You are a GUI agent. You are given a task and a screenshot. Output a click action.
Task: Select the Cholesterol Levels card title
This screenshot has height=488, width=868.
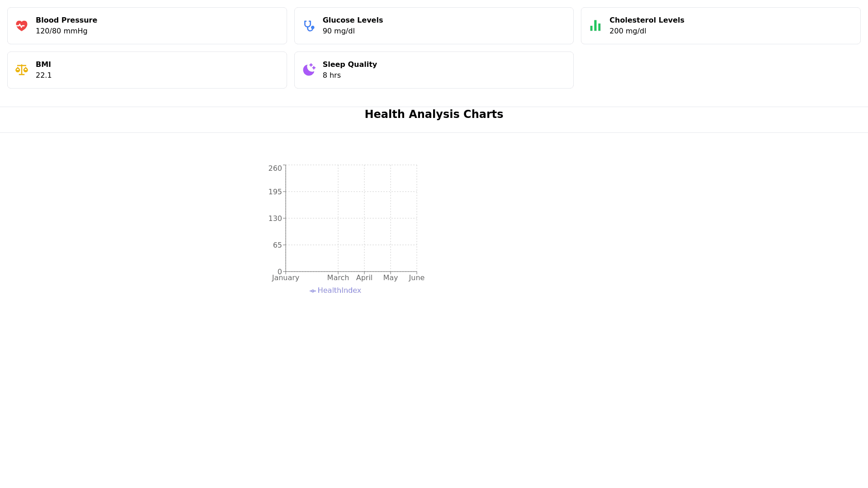click(646, 20)
